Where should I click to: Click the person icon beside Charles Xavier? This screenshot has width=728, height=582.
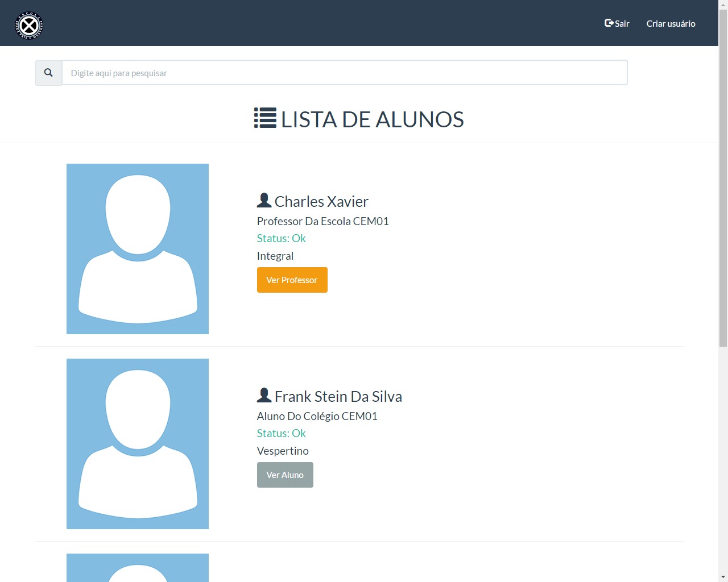click(x=264, y=200)
